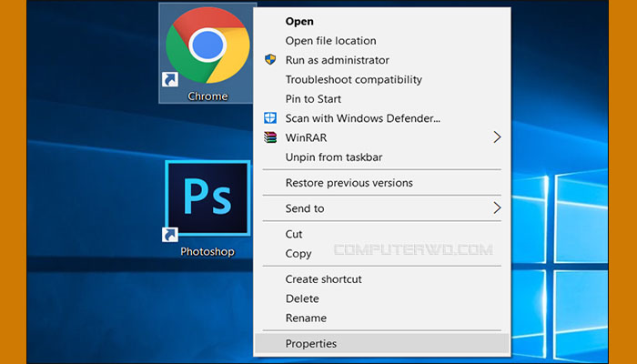The width and height of the screenshot is (637, 364).
Task: Select Pin to Start
Action: [x=313, y=99]
